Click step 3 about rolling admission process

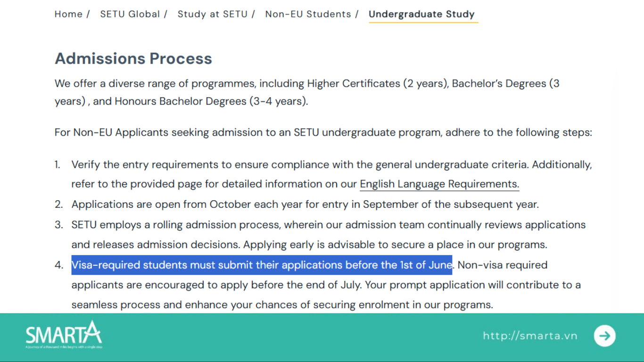[x=328, y=225]
